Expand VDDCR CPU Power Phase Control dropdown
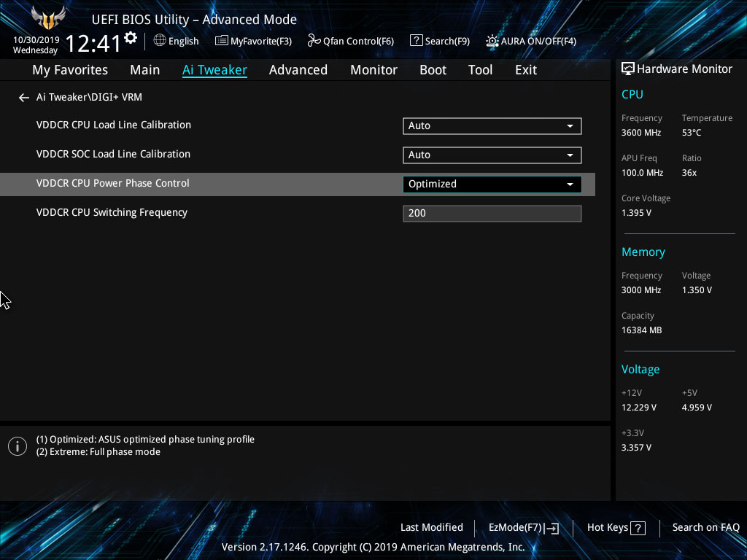The image size is (747, 560). tap(492, 184)
